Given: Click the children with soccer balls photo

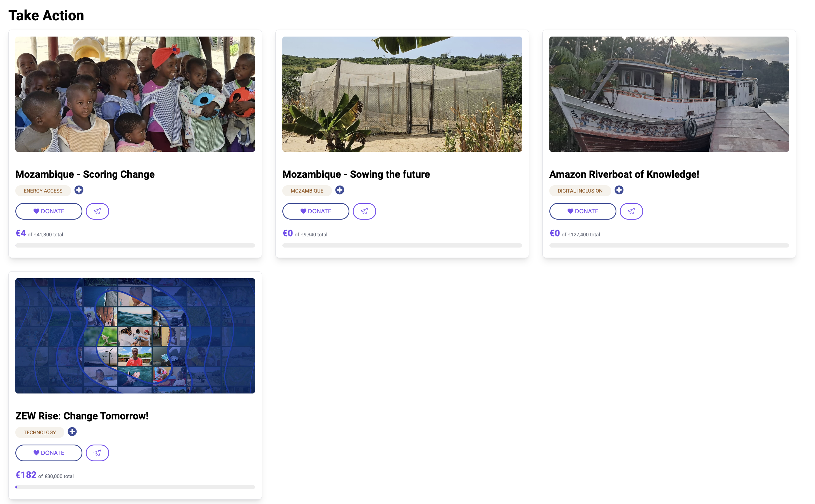Looking at the screenshot, I should point(135,94).
